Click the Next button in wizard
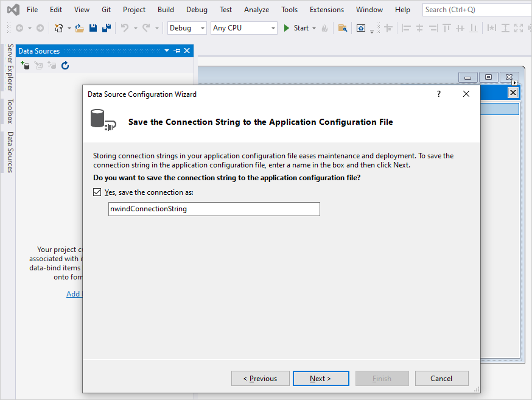 320,378
